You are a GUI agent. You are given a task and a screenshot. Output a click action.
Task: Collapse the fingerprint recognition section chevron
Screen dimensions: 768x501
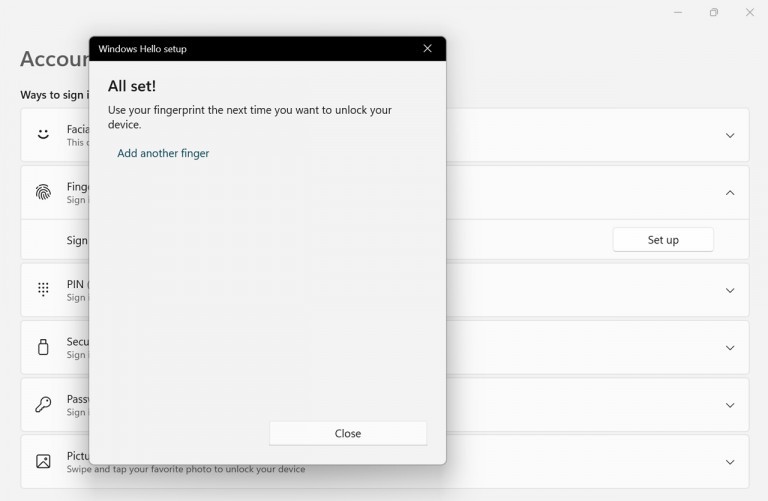[730, 193]
